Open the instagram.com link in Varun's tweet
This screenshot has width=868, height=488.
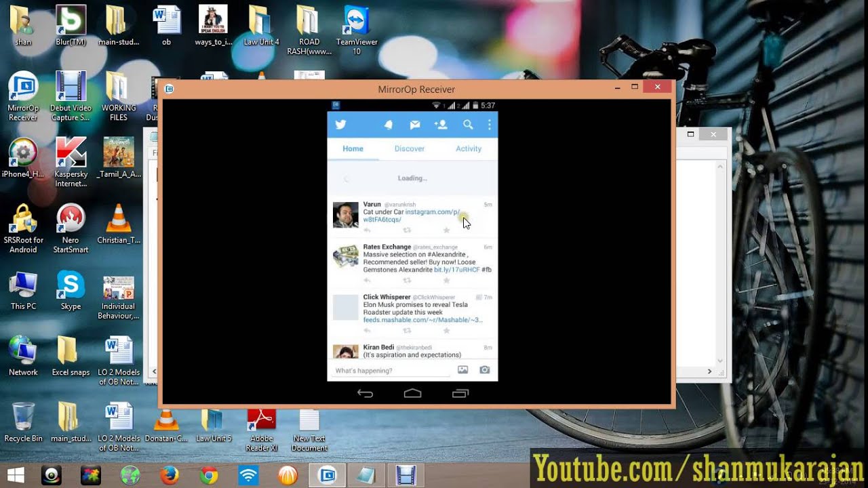tap(411, 216)
